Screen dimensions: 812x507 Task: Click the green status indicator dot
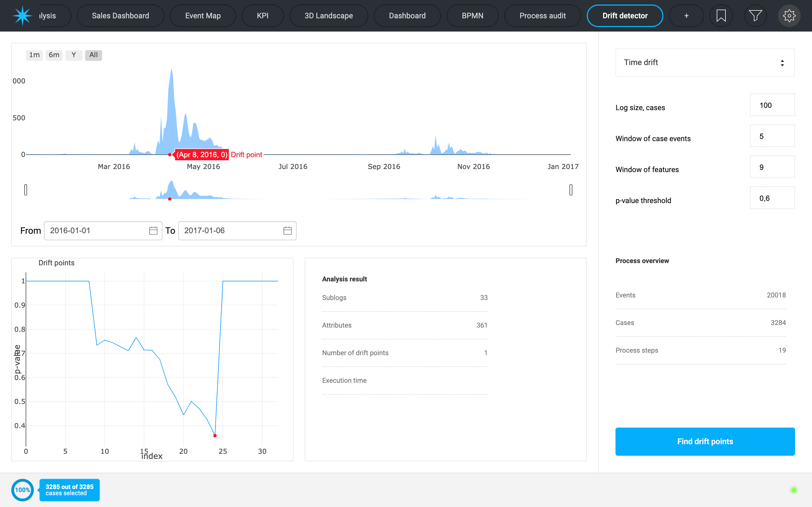pos(794,490)
